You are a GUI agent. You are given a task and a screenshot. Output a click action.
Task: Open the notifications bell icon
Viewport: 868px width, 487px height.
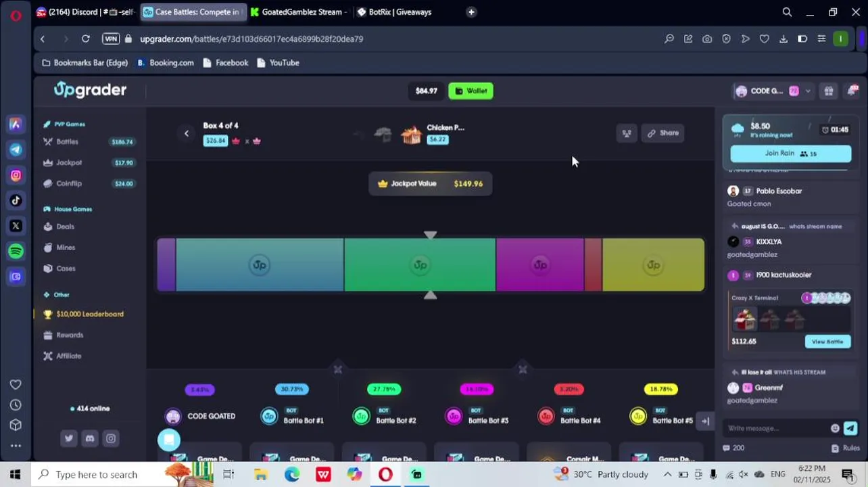852,91
